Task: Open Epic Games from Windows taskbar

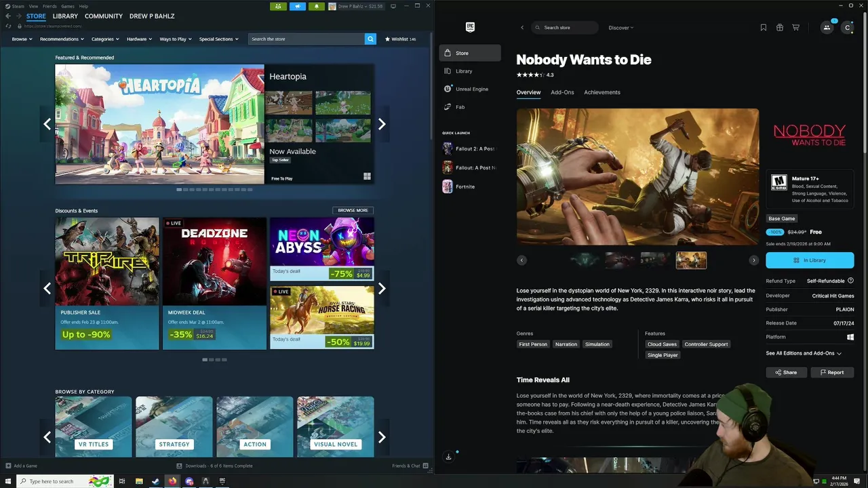Action: (x=222, y=481)
